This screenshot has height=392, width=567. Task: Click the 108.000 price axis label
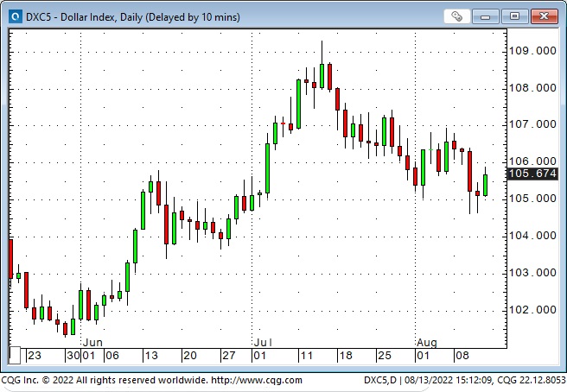click(x=532, y=88)
